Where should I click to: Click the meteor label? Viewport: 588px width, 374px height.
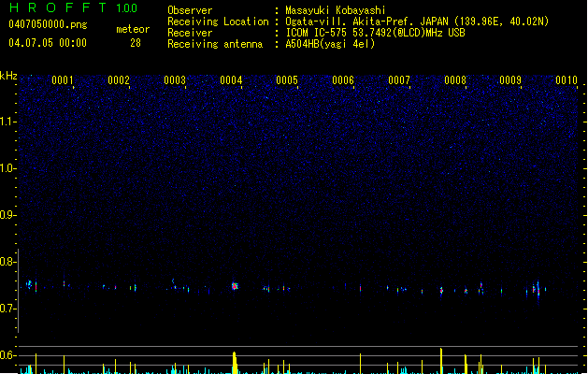coord(133,29)
